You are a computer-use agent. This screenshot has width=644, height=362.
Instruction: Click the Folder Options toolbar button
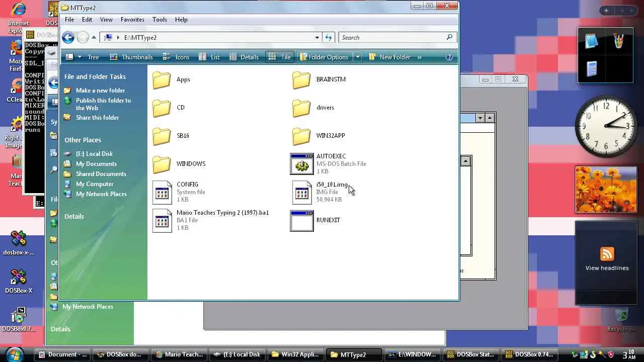point(325,57)
